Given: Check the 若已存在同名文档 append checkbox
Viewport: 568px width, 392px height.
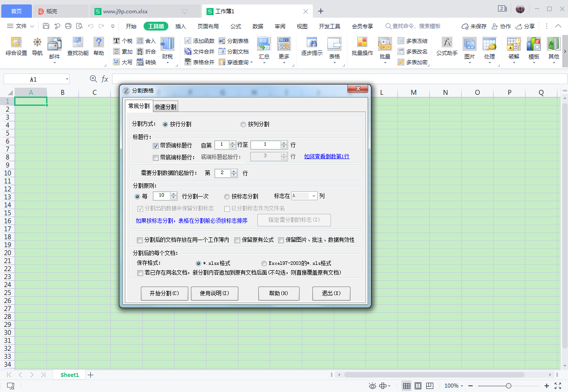Looking at the screenshot, I should pyautogui.click(x=140, y=273).
